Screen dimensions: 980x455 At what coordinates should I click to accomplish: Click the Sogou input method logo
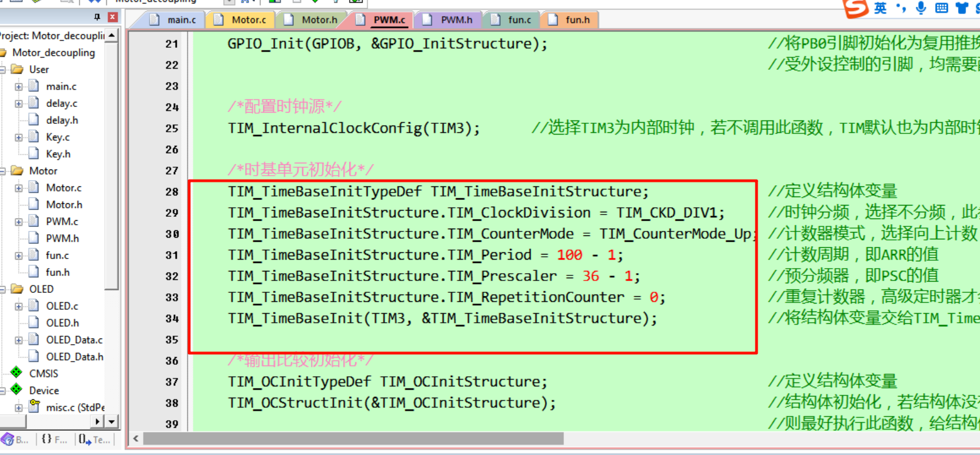point(856,8)
